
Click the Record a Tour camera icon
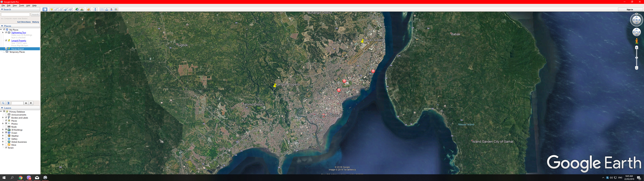coord(71,10)
